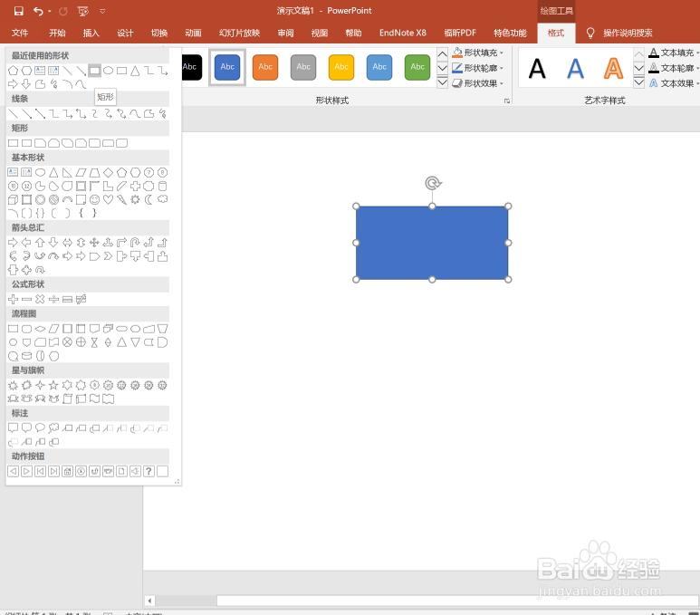Open the Shape Styles dialog launcher

pos(507,101)
